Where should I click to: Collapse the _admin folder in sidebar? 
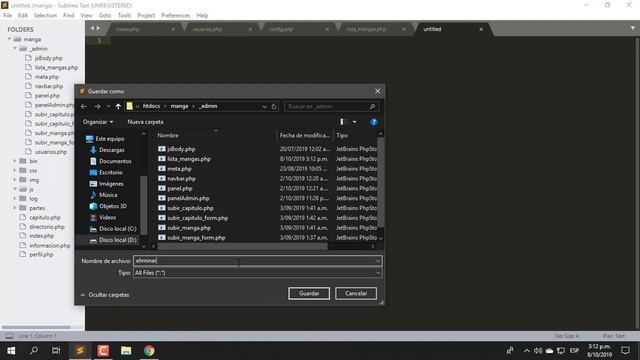pyautogui.click(x=15, y=49)
